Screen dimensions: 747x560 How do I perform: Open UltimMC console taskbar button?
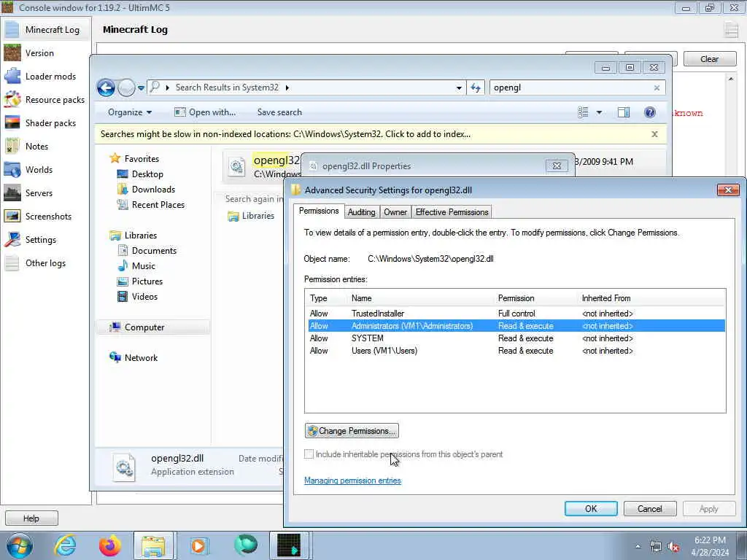(x=289, y=545)
